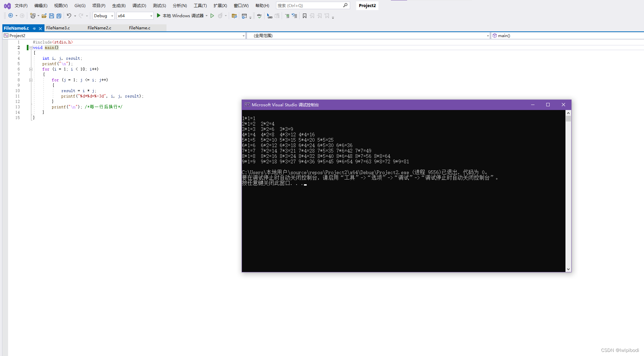Click the comment /*每一行后换行*/
Image resolution: width=644 pixels, height=356 pixels.
coord(103,107)
